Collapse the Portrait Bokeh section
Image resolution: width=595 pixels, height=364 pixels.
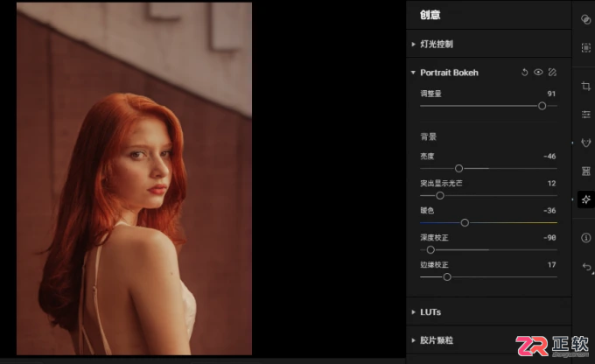pyautogui.click(x=413, y=72)
